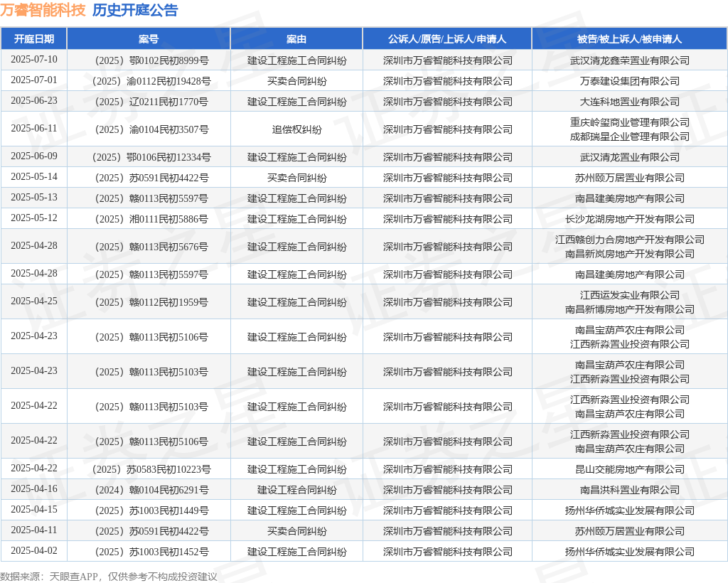Click the 历史开庭公告 heading
728x583 pixels.
[x=135, y=10]
